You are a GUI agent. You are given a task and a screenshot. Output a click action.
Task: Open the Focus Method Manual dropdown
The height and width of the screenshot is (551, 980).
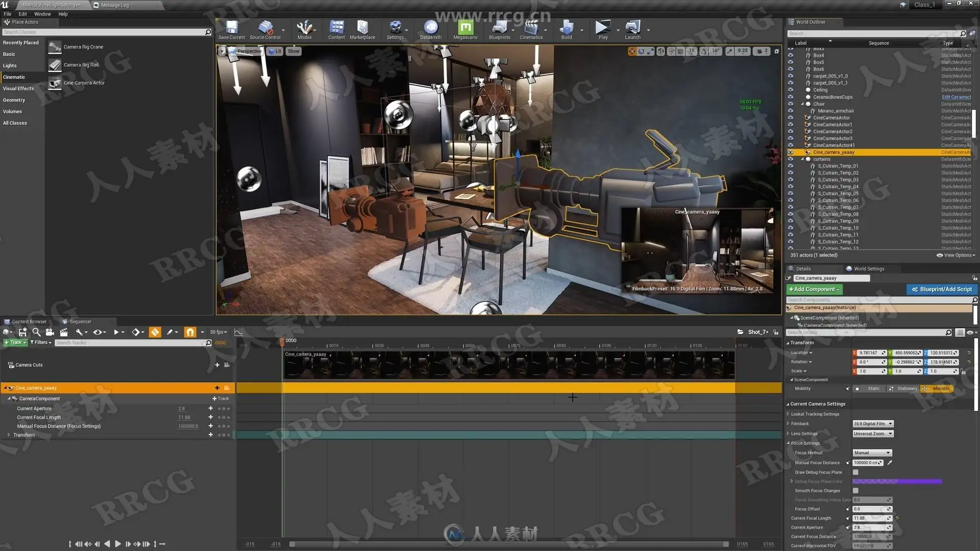[x=872, y=453]
